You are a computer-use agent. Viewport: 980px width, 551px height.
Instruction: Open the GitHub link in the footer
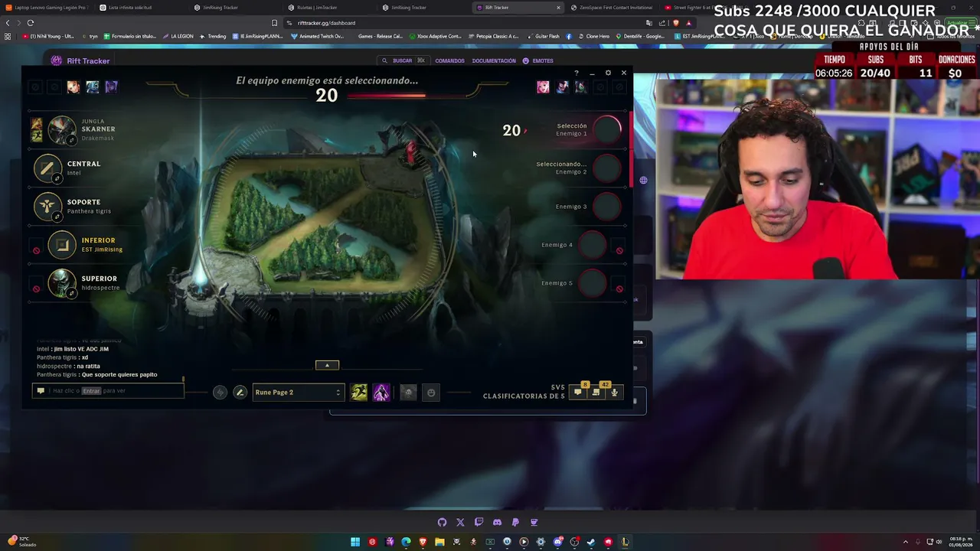442,523
